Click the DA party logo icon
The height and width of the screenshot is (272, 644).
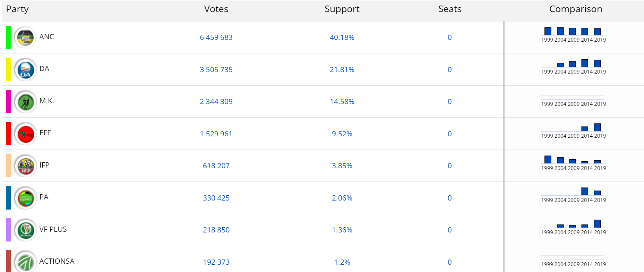25,69
